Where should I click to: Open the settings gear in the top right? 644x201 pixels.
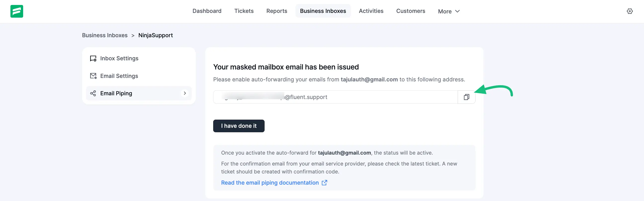click(630, 11)
